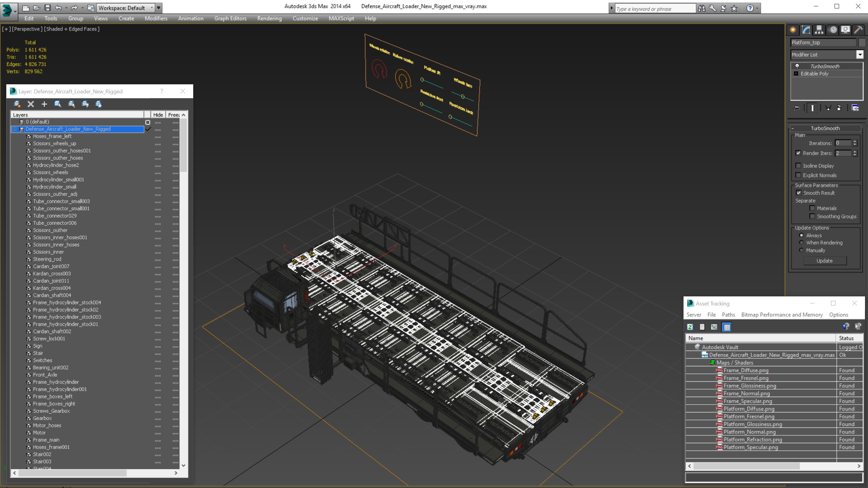This screenshot has height=488, width=868.
Task: Click the Save File floppy icon
Action: [x=48, y=8]
